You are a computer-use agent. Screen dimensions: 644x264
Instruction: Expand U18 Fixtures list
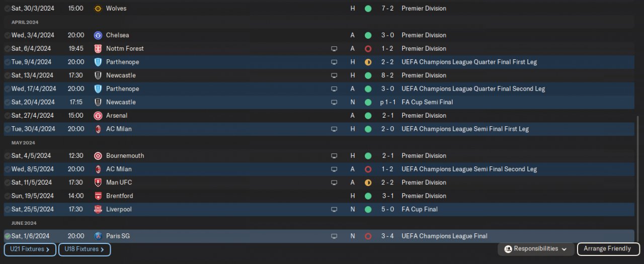click(x=84, y=249)
